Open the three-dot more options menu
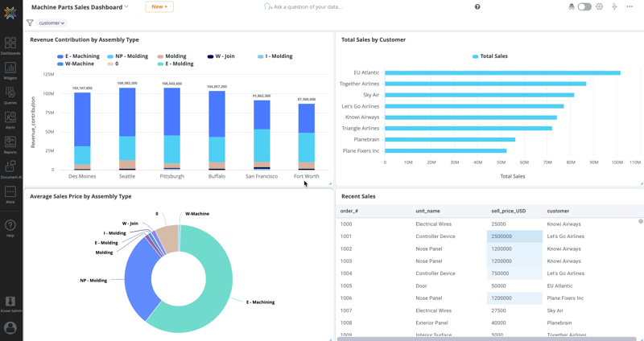 (630, 6)
